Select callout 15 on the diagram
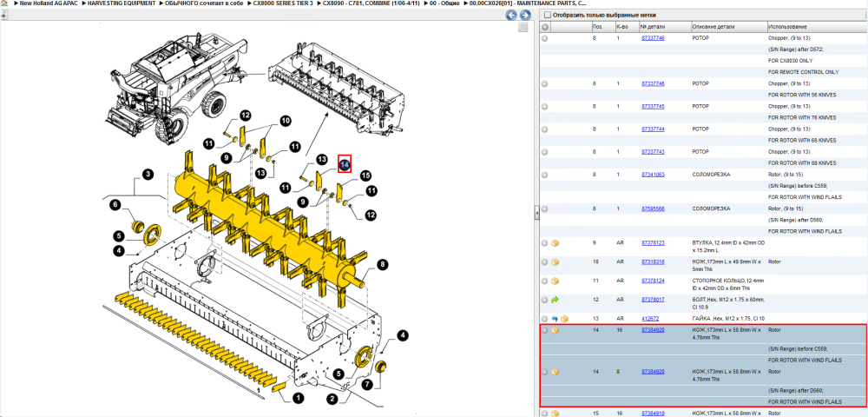Image resolution: width=868 pixels, height=417 pixels. click(x=365, y=176)
